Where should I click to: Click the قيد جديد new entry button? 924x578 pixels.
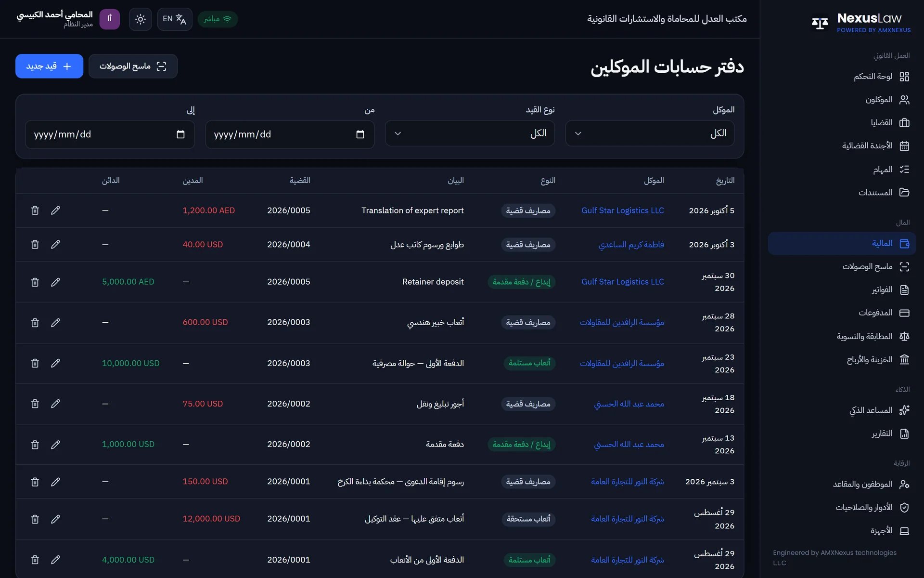click(49, 66)
